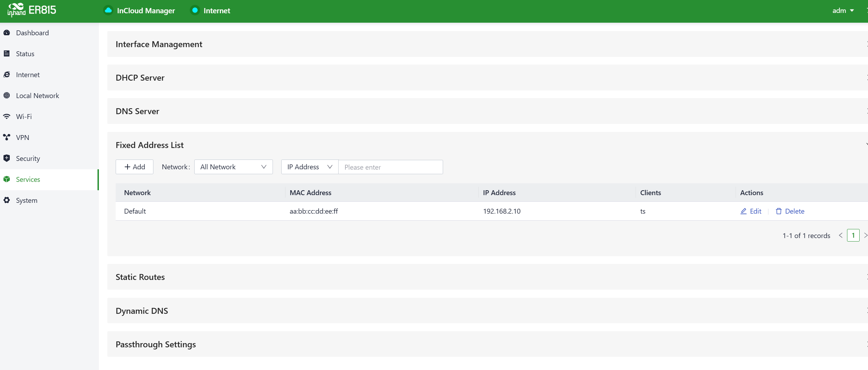Screen dimensions: 868x370
Task: Go to the Internet sidebar page
Action: pyautogui.click(x=28, y=75)
